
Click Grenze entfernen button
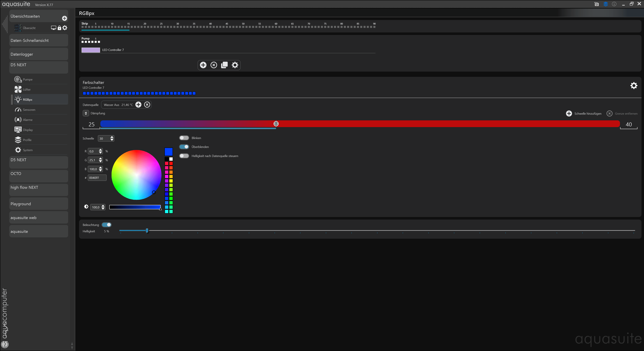(x=622, y=113)
